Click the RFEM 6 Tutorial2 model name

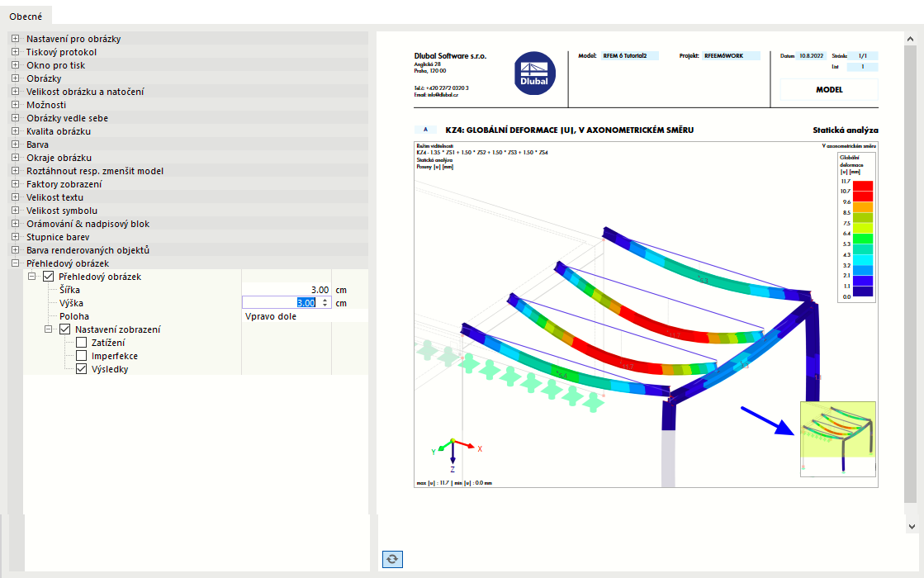coord(629,56)
